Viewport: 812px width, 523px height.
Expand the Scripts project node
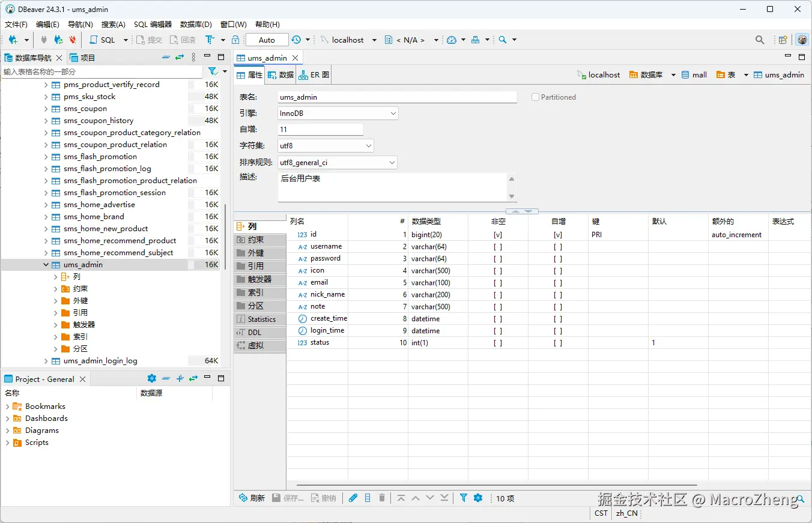click(x=7, y=443)
